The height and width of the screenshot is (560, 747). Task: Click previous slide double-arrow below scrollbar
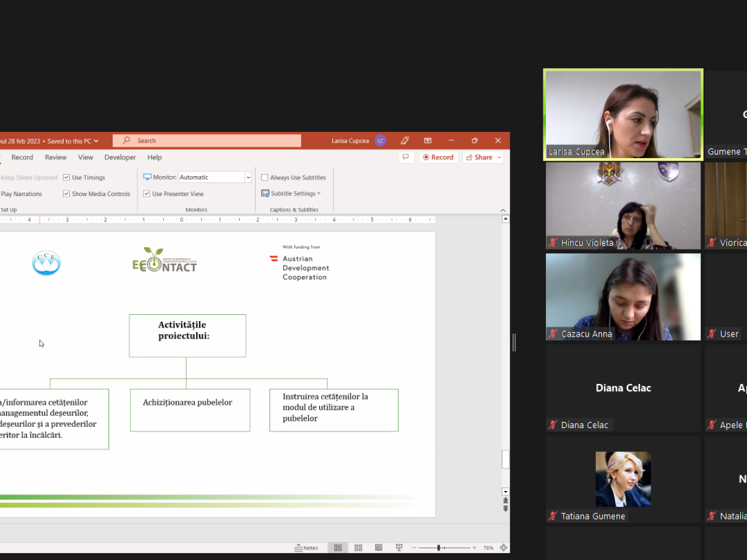505,500
